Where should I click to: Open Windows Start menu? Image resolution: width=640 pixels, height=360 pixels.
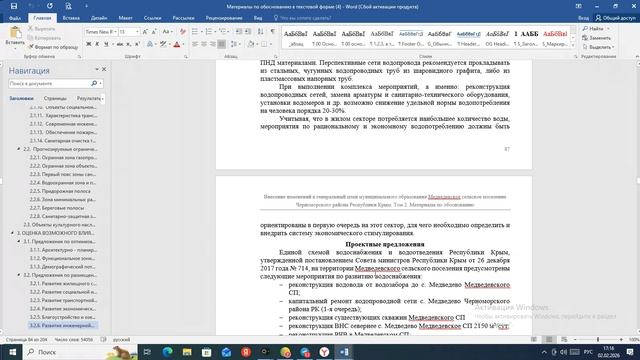[x=12, y=352]
